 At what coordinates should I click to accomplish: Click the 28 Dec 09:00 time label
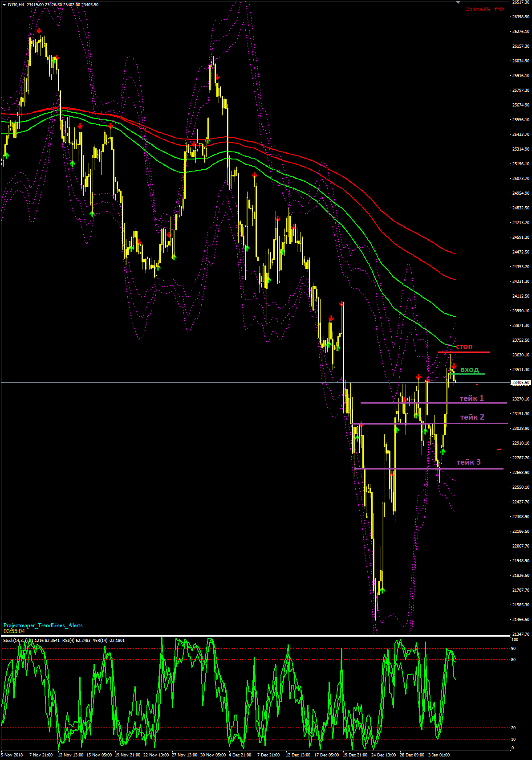(412, 755)
